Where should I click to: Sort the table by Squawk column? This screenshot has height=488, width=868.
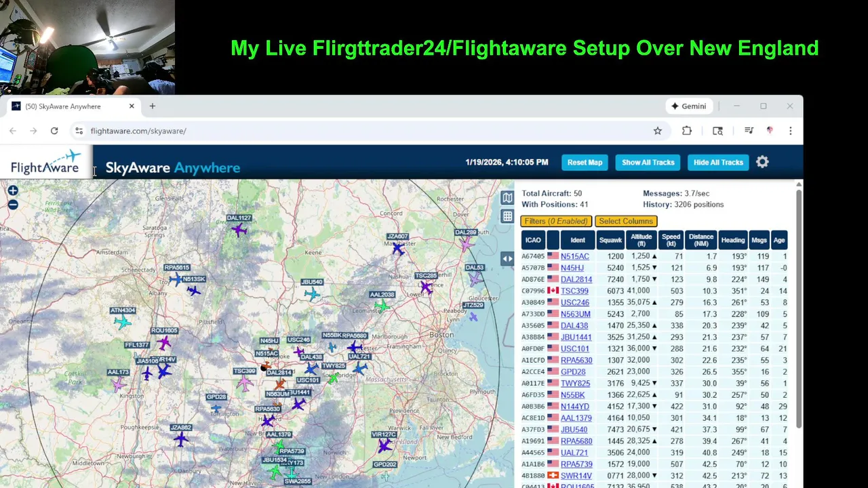(x=610, y=240)
